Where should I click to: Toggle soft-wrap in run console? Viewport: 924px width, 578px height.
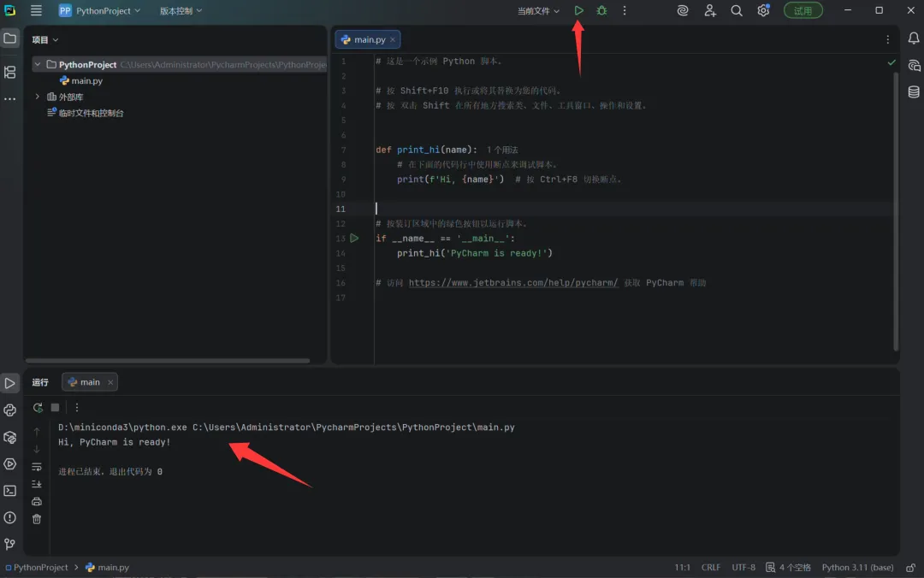click(x=37, y=467)
